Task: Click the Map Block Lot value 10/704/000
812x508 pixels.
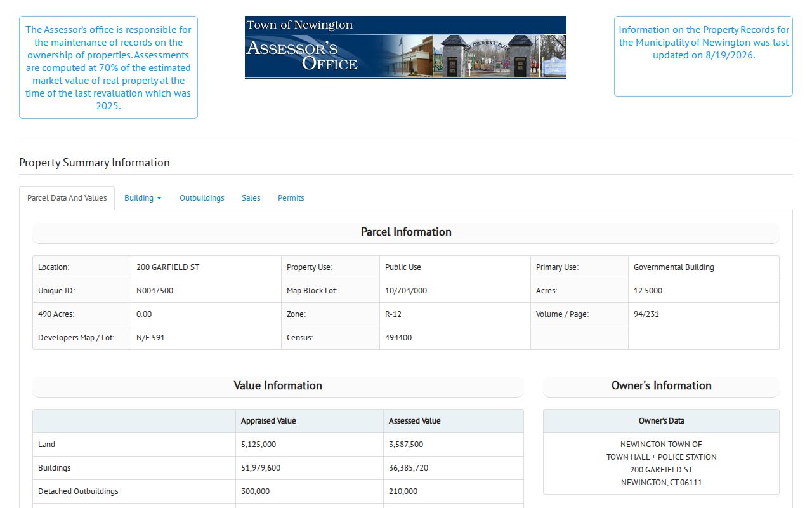Action: (406, 291)
